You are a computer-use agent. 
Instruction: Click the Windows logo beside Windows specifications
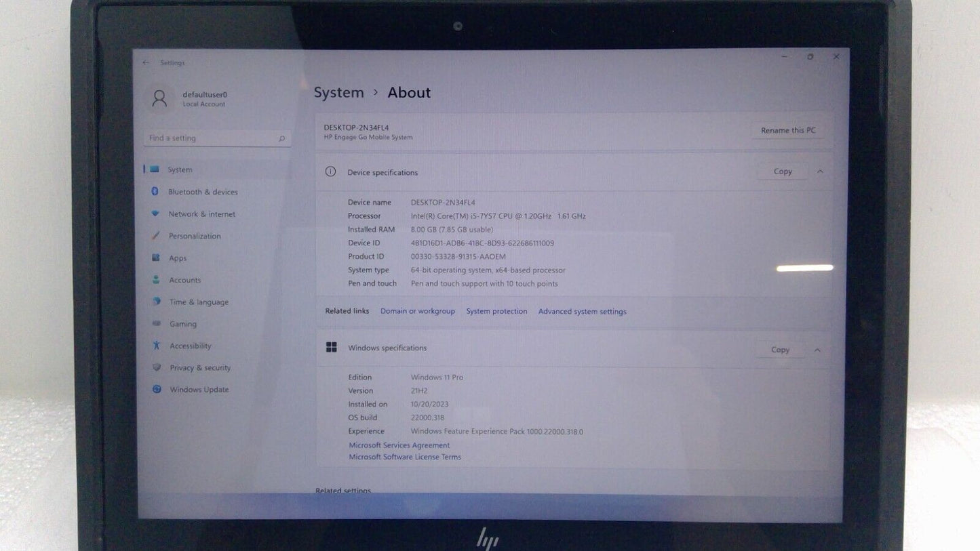(x=331, y=348)
